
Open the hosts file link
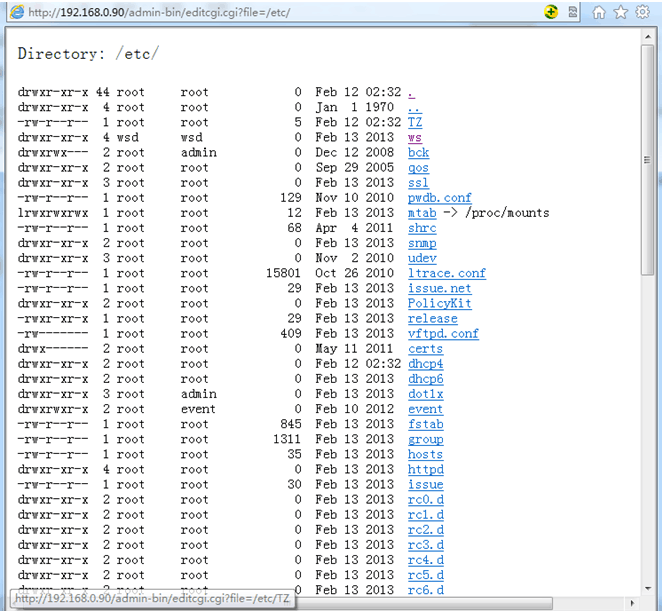(425, 454)
